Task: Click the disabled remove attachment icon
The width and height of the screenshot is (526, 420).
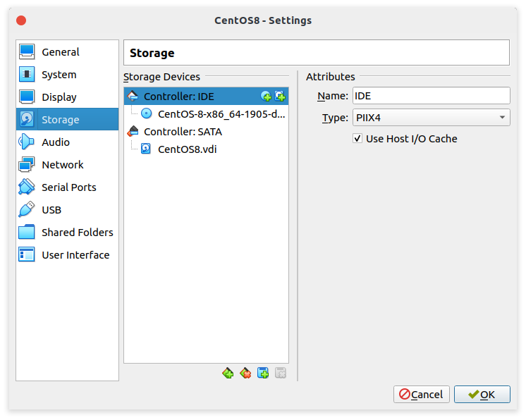Action: pyautogui.click(x=281, y=373)
